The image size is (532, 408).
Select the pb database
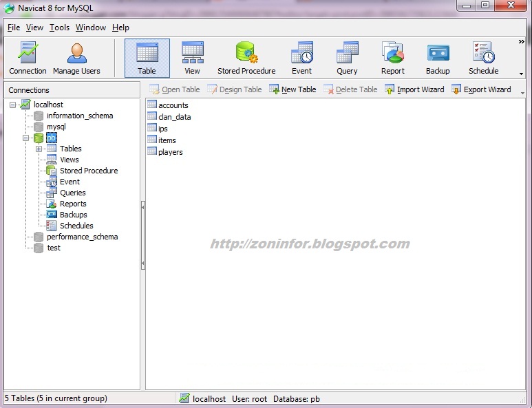pos(51,138)
